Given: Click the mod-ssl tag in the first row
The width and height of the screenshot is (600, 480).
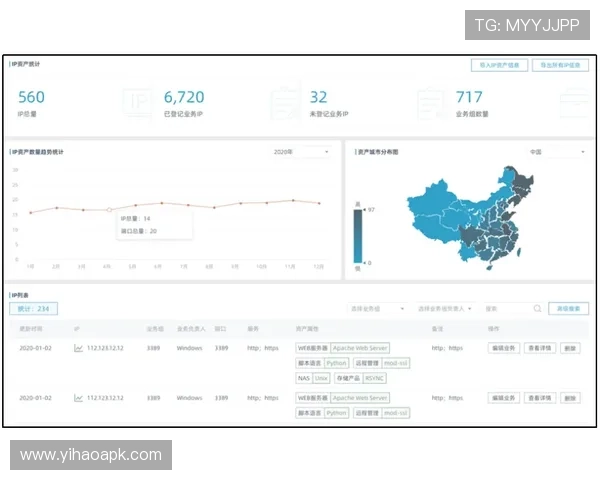Looking at the screenshot, I should click(396, 363).
